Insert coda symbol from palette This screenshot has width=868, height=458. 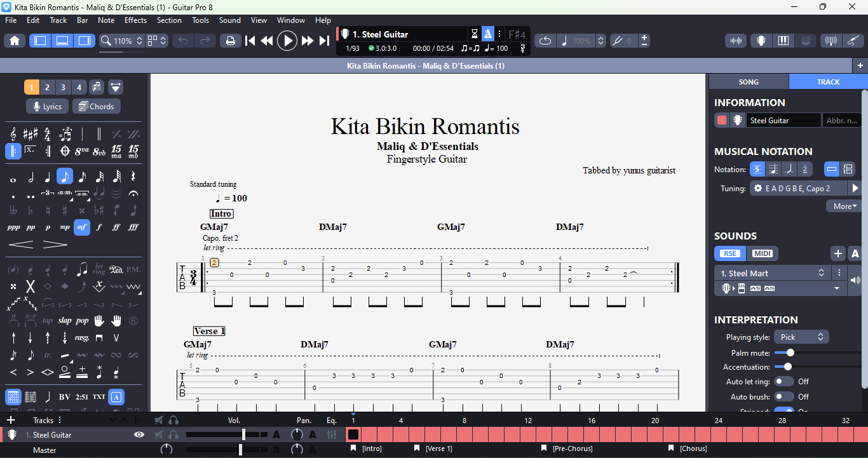point(65,151)
